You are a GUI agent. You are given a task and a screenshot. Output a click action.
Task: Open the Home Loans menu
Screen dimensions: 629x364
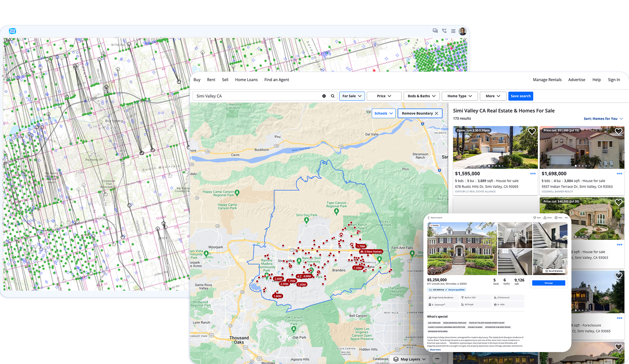click(x=246, y=79)
